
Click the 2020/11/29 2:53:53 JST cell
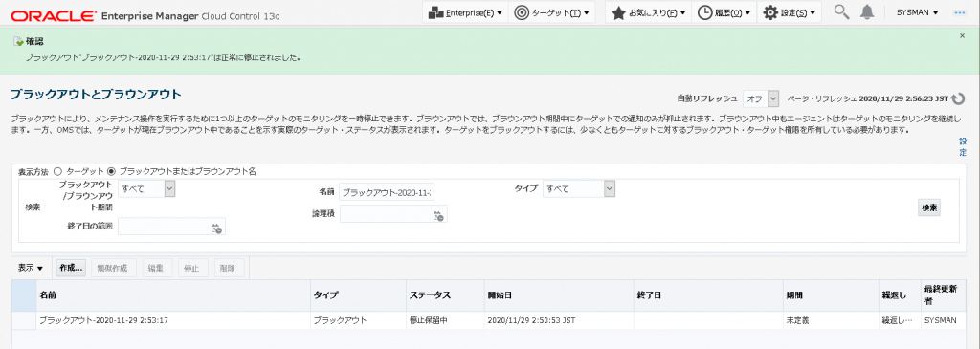click(x=558, y=320)
